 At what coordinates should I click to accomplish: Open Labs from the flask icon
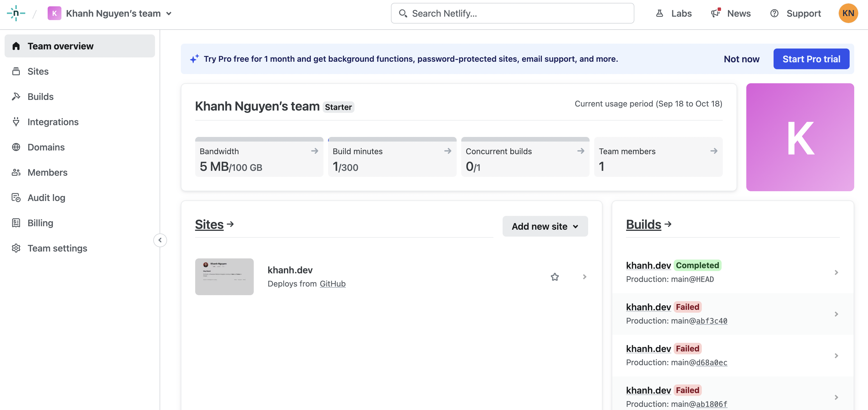coord(659,13)
